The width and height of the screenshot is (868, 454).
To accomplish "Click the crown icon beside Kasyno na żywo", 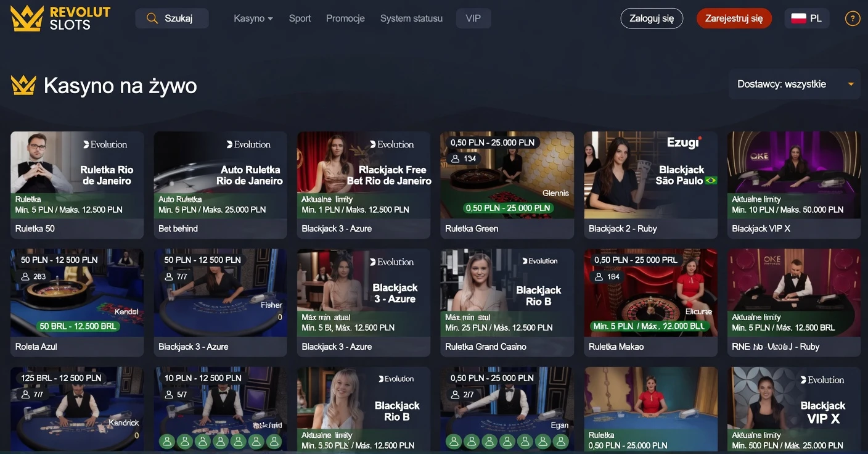I will pos(23,85).
